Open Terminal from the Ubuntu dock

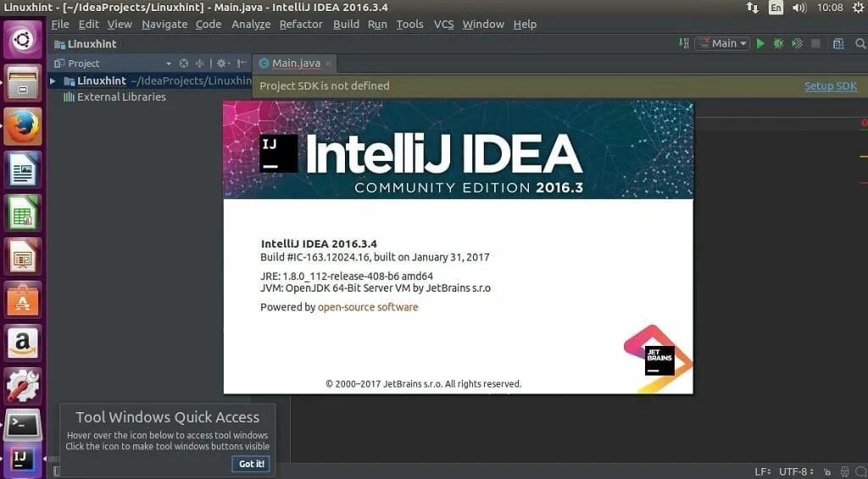tap(23, 426)
